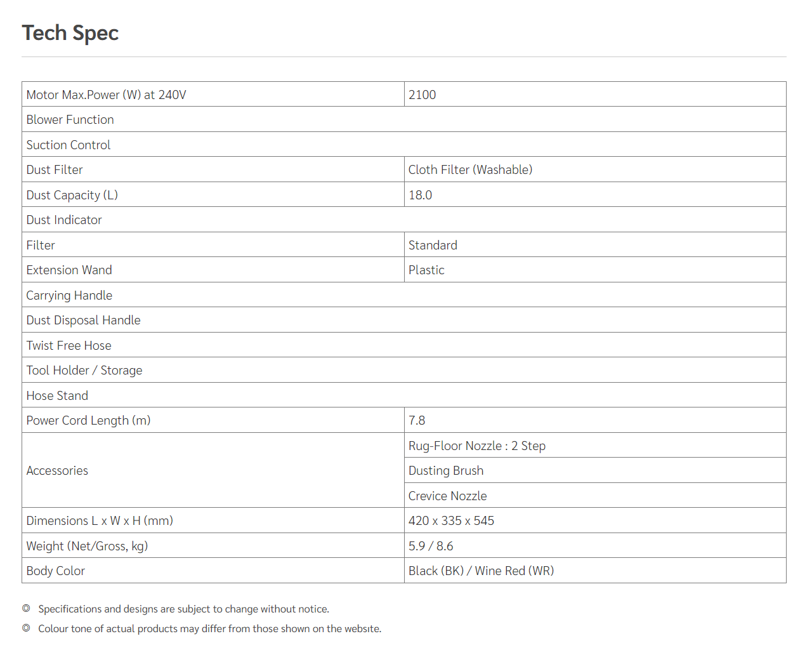The width and height of the screenshot is (812, 662).
Task: Select the Tool Holder / Storage row
Action: point(404,370)
